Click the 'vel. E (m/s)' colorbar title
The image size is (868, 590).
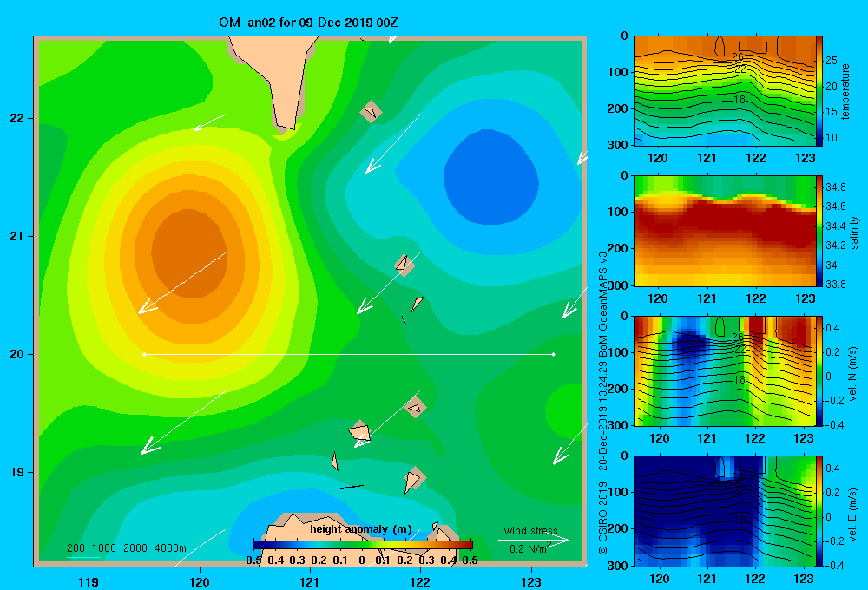click(852, 515)
